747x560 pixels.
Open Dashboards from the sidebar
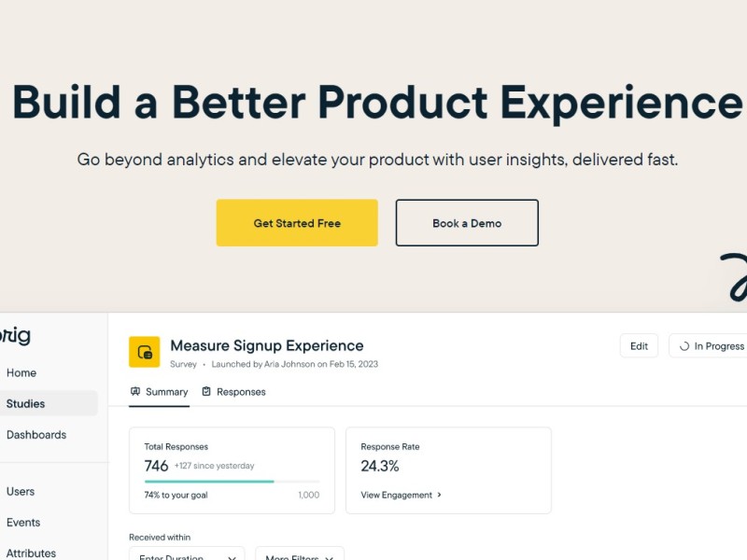click(x=36, y=435)
